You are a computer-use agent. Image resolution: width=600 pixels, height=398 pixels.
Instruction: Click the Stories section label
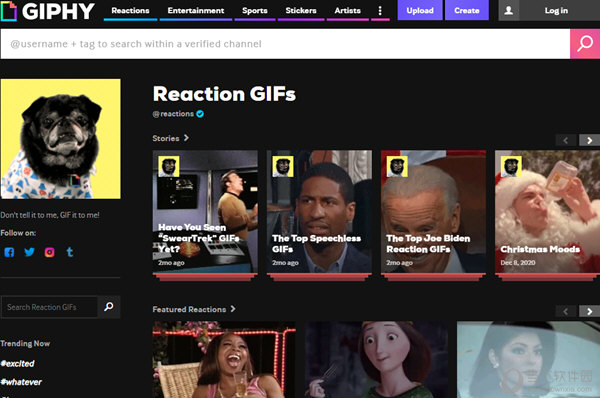coord(166,138)
